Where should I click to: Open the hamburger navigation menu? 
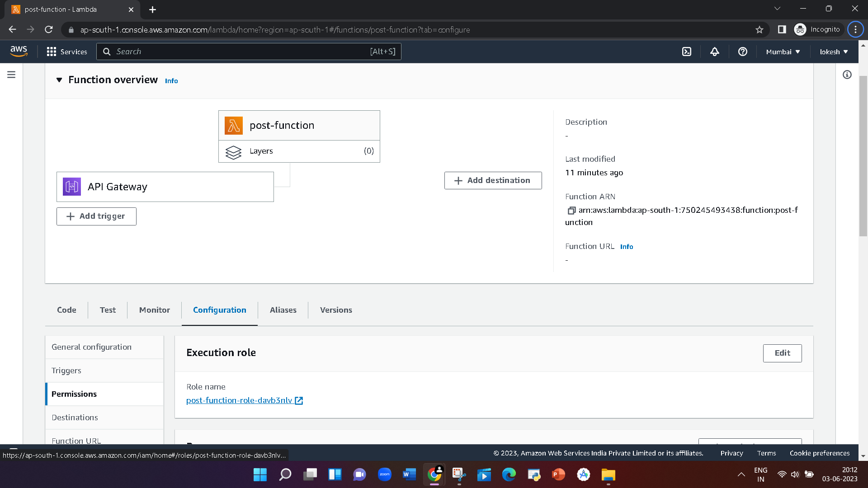(11, 74)
